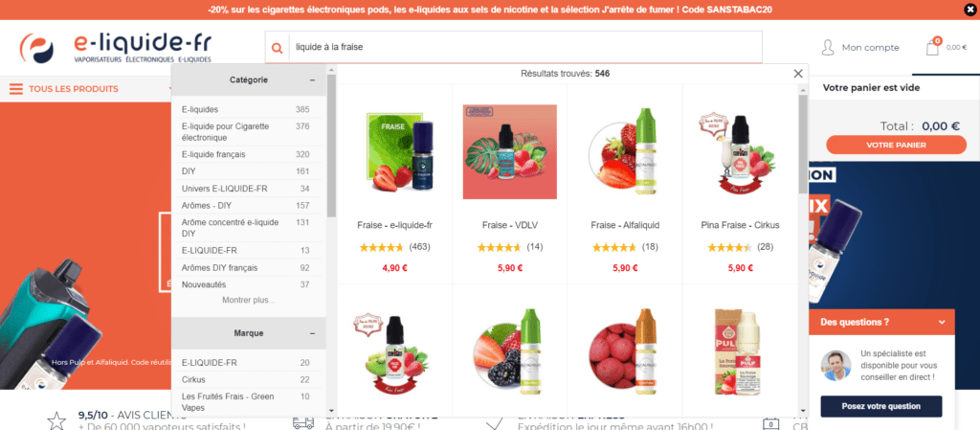Click the VOTRE PANIER button
This screenshot has width=980, height=430.
click(x=896, y=145)
